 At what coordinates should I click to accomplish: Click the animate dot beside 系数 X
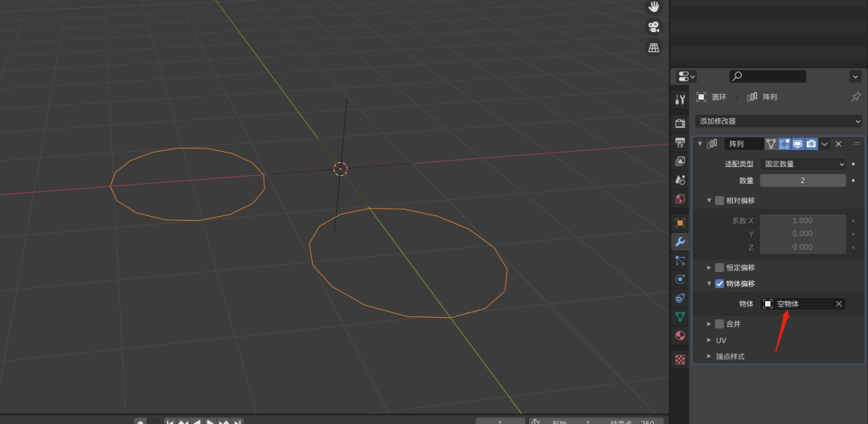[853, 221]
